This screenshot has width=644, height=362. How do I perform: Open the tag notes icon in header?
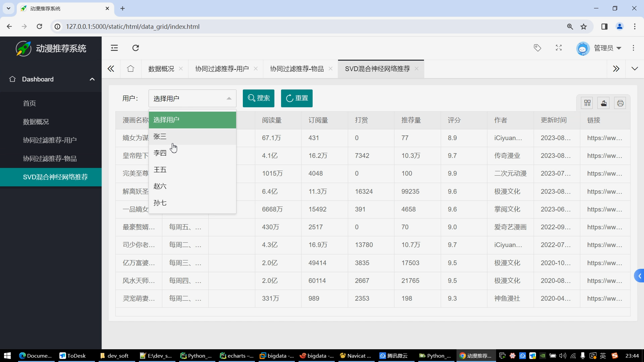point(537,48)
